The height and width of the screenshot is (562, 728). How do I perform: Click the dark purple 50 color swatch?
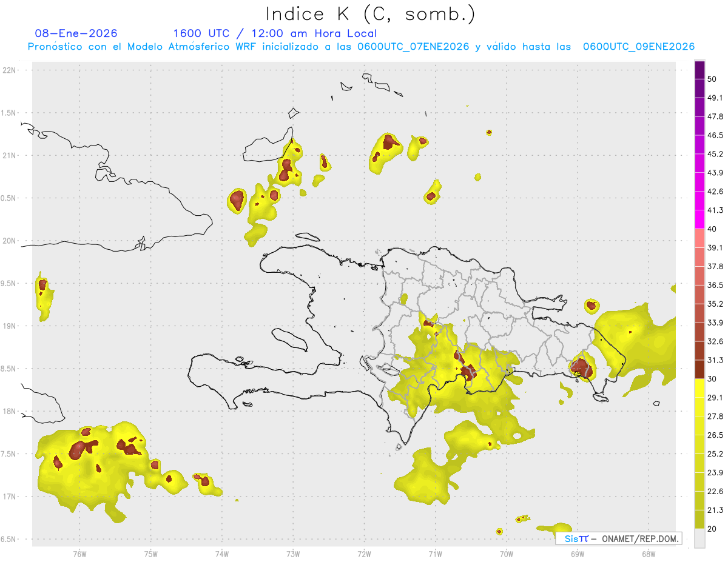pyautogui.click(x=699, y=70)
